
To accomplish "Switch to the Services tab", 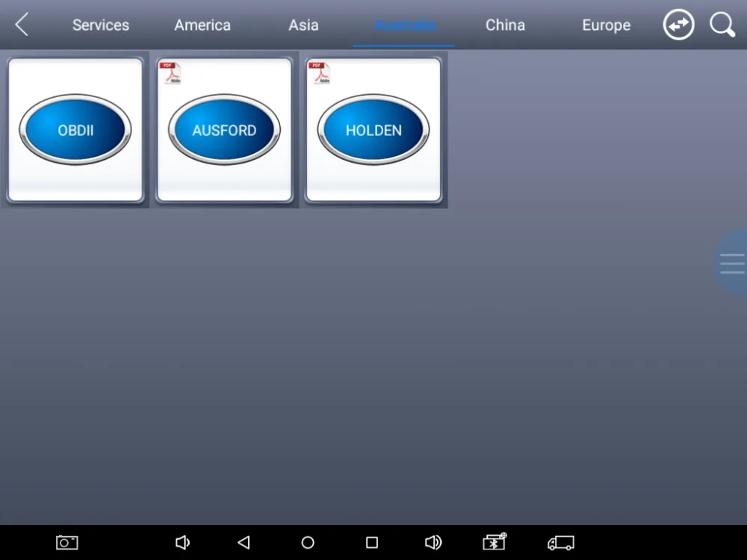I will point(101,25).
